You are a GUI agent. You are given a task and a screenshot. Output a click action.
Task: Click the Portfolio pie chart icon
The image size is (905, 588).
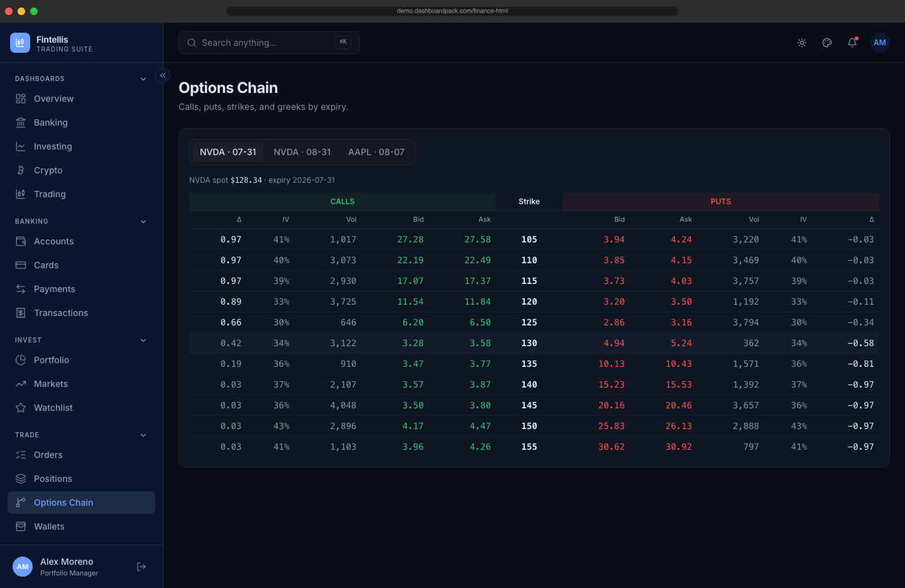click(x=21, y=360)
